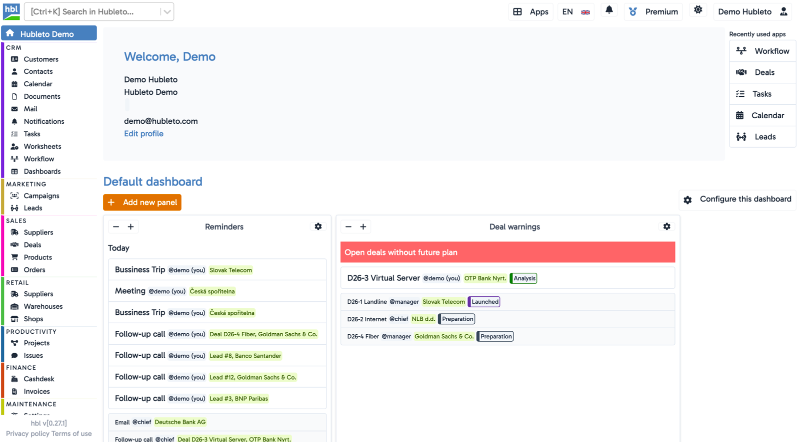The height and width of the screenshot is (442, 800).
Task: Enlarge the Deal warnings panel with plus
Action: click(x=363, y=227)
